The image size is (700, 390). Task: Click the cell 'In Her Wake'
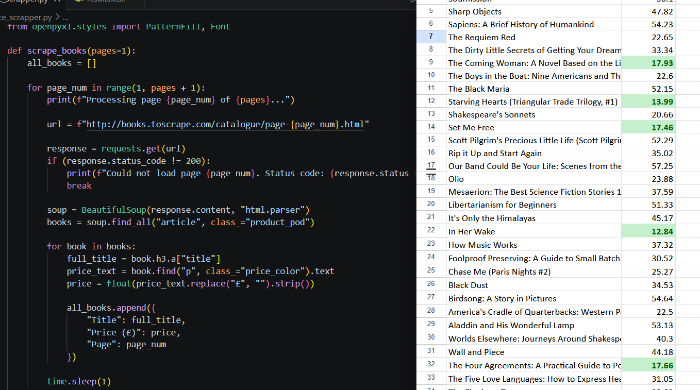533,232
